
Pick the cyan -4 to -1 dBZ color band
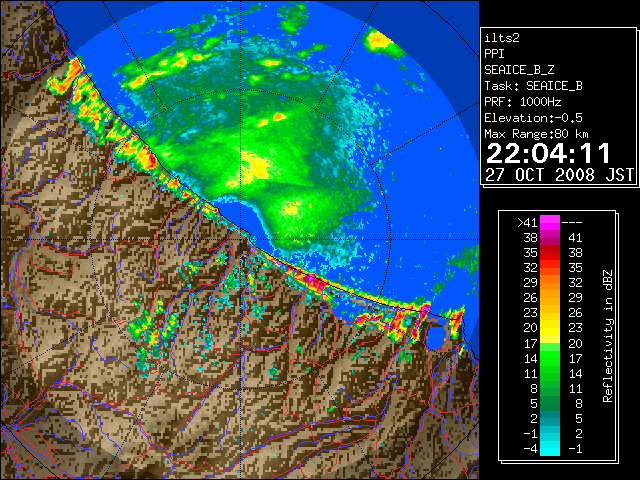(x=550, y=448)
